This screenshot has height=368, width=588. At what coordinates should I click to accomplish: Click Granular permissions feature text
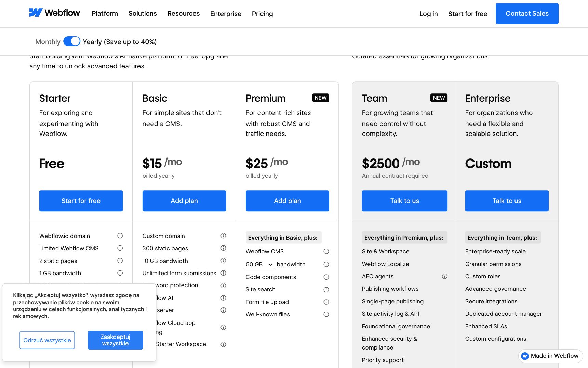coord(493,264)
